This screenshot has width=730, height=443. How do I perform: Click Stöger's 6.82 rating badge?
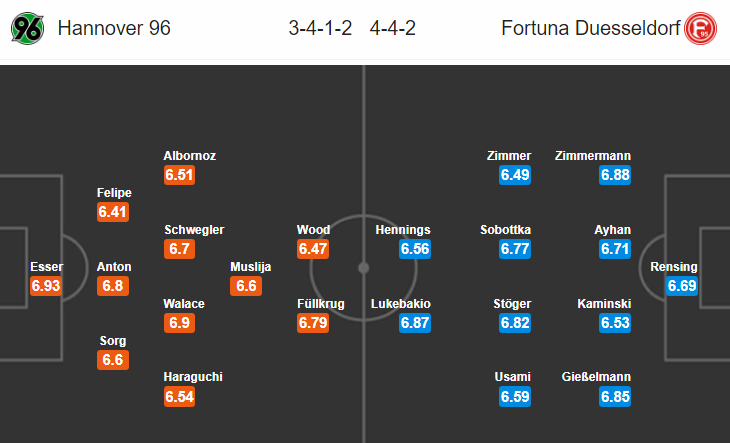click(514, 322)
